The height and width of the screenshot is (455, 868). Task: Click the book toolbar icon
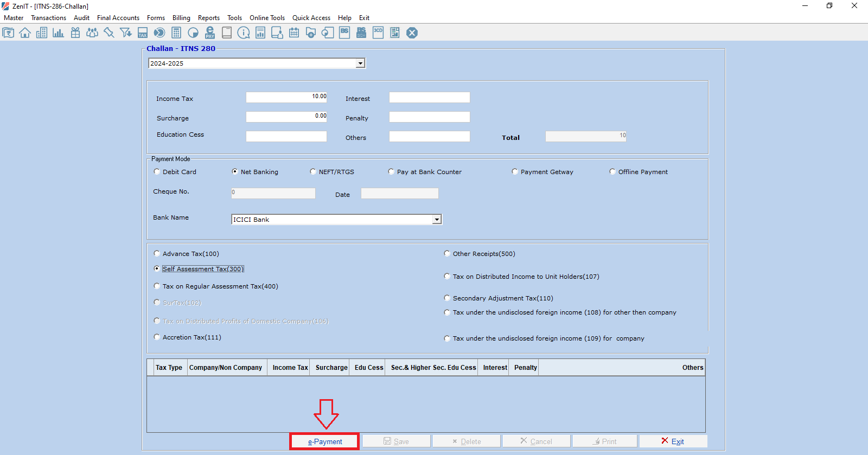(227, 33)
